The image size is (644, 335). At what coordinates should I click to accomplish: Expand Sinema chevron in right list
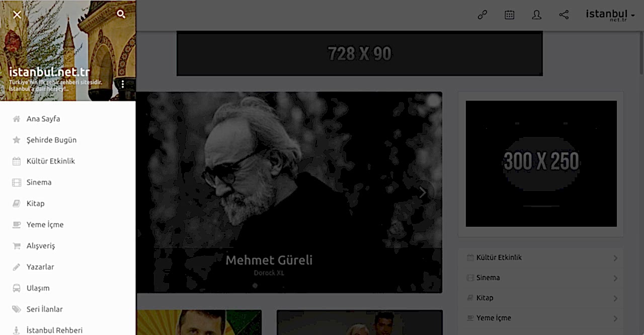pos(615,278)
